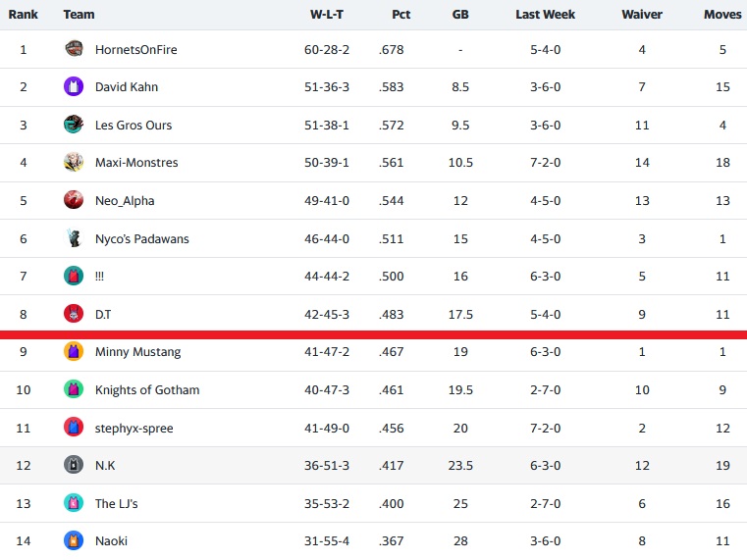Viewport: 747px width, 560px height.
Task: Click the Naoki orange jersey icon
Action: (x=74, y=540)
